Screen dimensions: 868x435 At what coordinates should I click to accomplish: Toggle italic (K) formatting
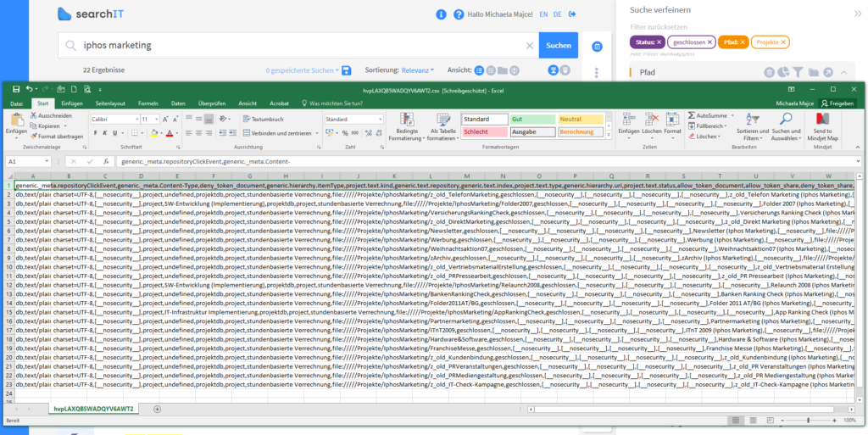(105, 133)
